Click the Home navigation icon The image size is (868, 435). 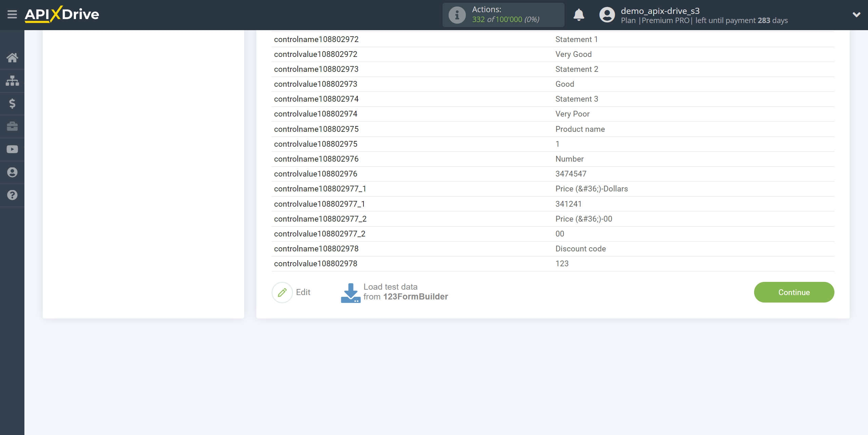click(x=12, y=57)
